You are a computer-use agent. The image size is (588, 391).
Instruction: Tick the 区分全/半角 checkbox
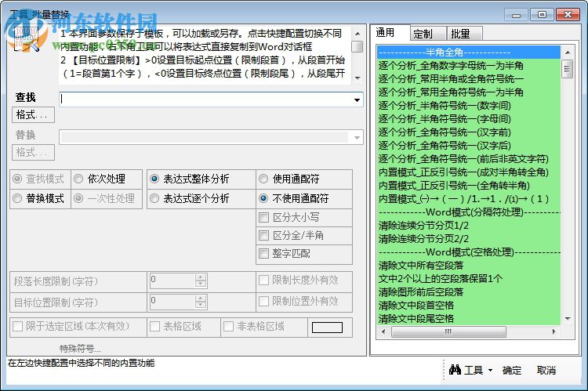263,235
